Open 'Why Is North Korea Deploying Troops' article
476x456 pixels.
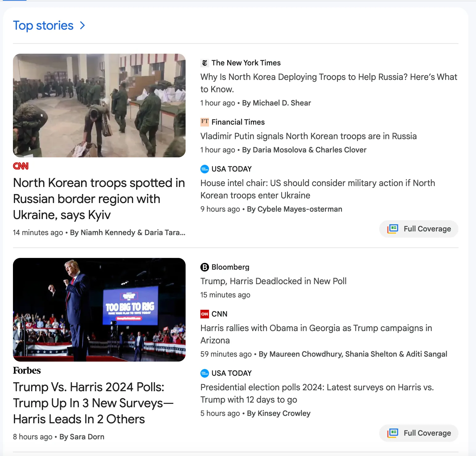pos(329,83)
